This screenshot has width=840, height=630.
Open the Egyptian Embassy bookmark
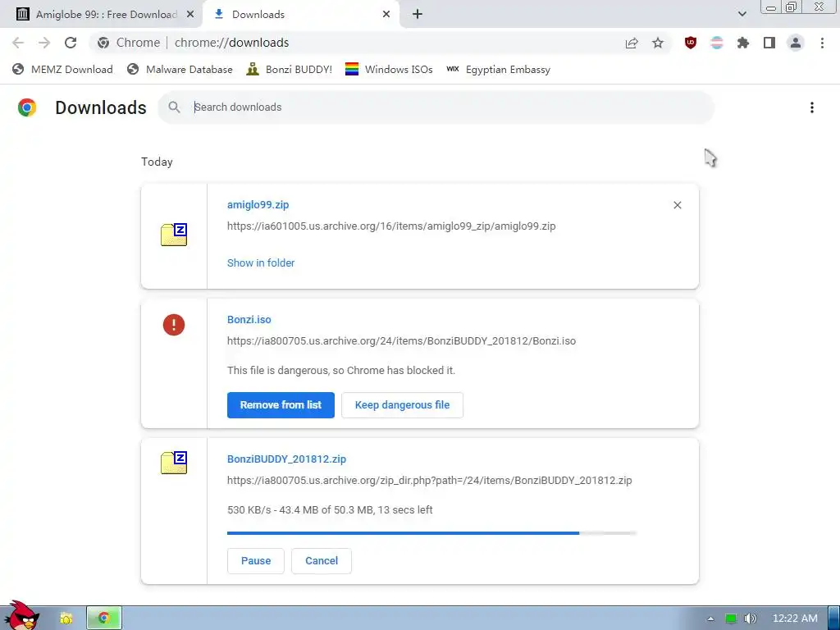498,69
